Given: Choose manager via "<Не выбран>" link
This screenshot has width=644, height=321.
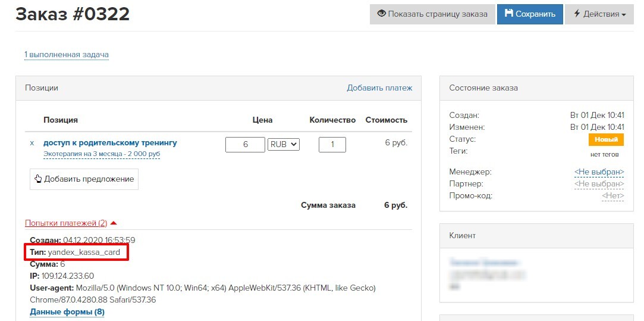Looking at the screenshot, I should pos(599,172).
